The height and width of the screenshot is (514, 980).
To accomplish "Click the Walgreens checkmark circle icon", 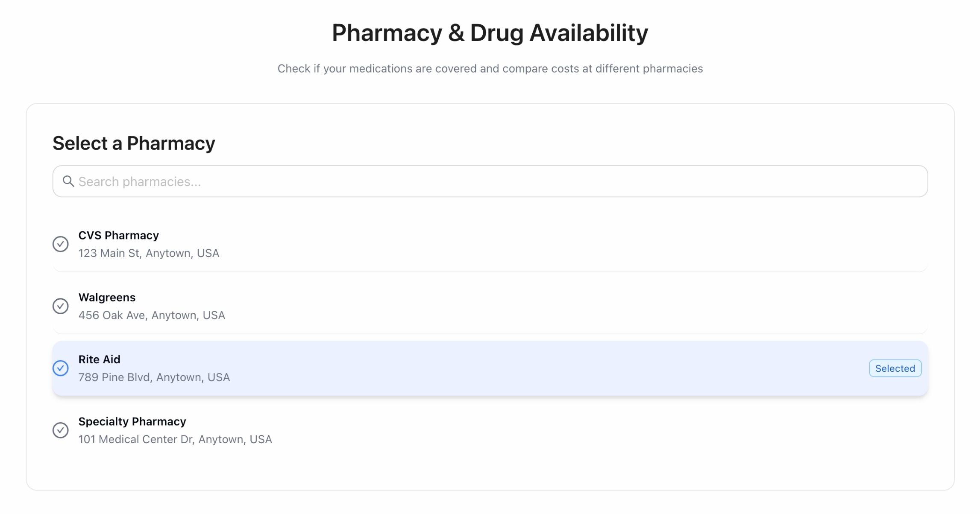I will (x=61, y=306).
